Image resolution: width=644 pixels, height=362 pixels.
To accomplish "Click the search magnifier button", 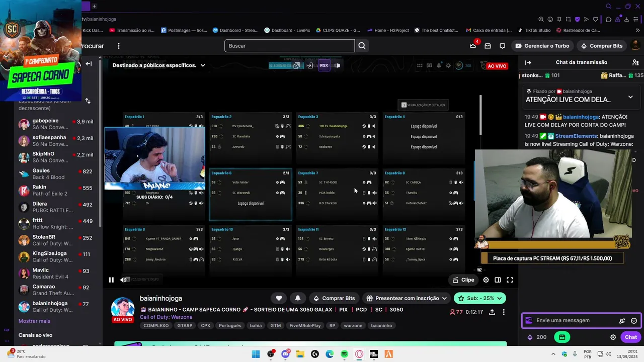I will click(362, 46).
